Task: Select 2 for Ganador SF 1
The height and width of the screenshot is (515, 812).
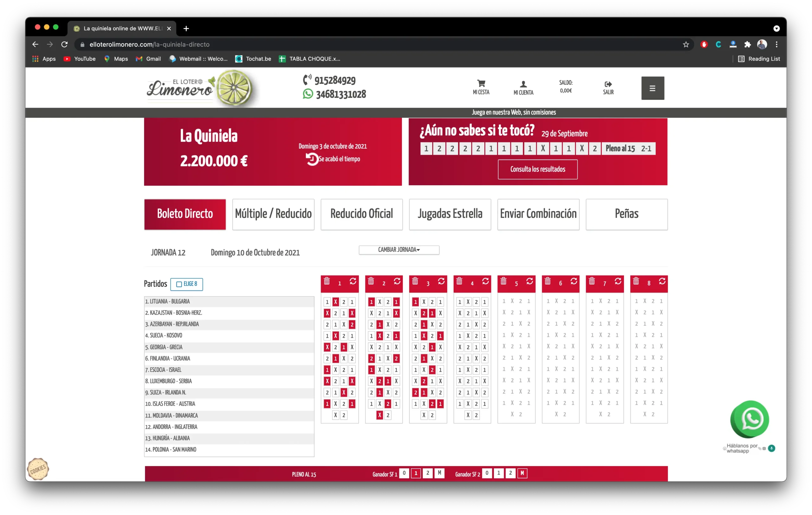Action: 428,473
